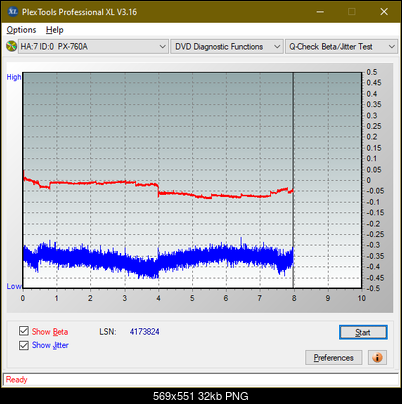Open the Options menu
Image resolution: width=402 pixels, height=404 pixels.
[x=21, y=30]
